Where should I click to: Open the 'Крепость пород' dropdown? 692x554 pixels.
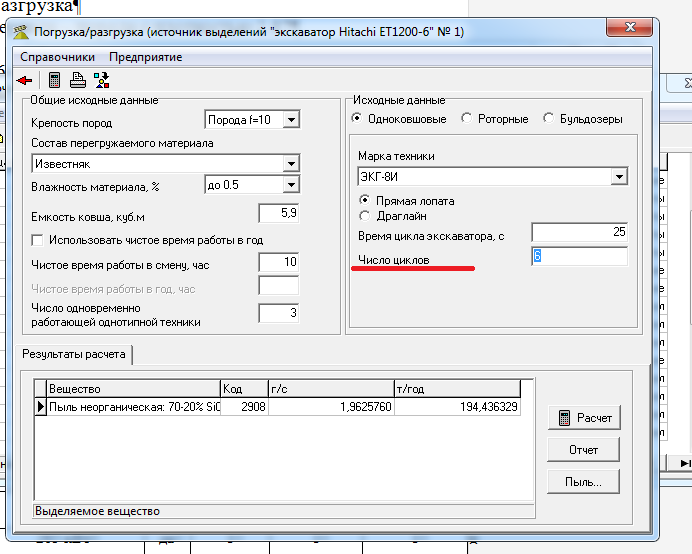tap(290, 120)
